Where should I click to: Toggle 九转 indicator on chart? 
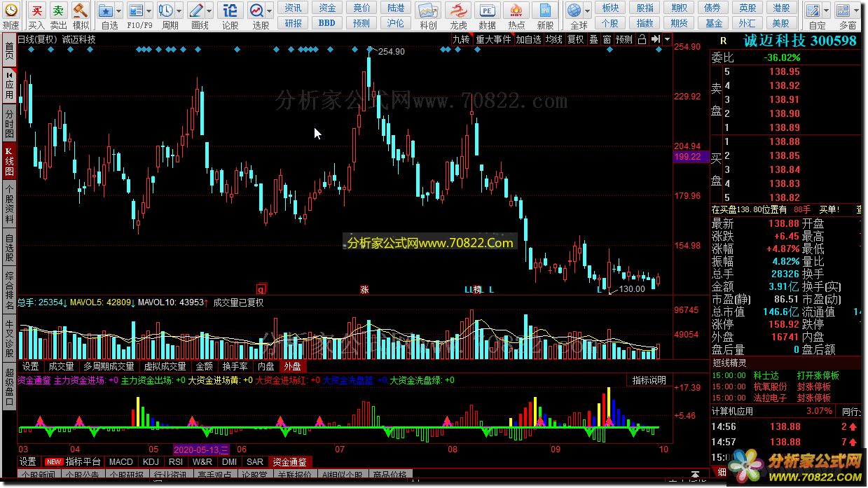pos(461,39)
